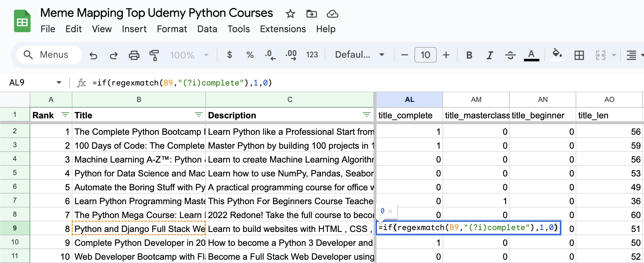Open the text color picker

[531, 55]
